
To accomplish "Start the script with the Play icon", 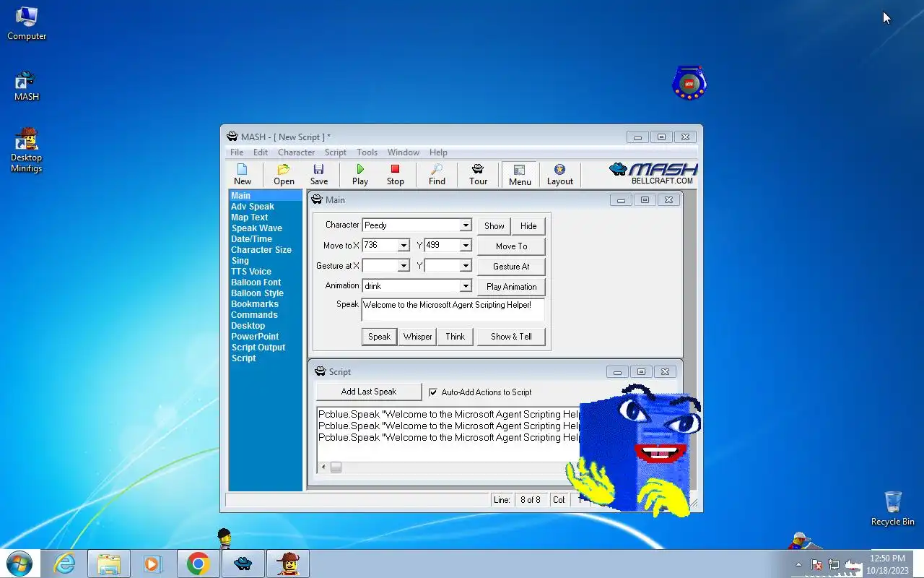I will click(360, 174).
